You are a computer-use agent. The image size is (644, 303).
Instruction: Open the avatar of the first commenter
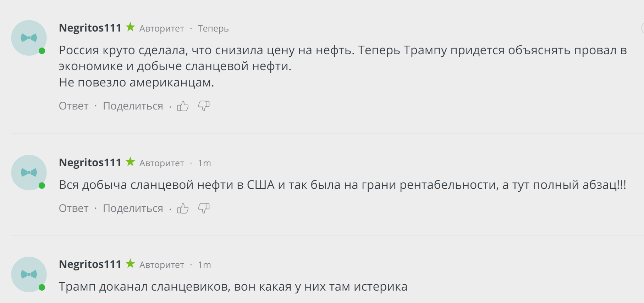point(29,38)
